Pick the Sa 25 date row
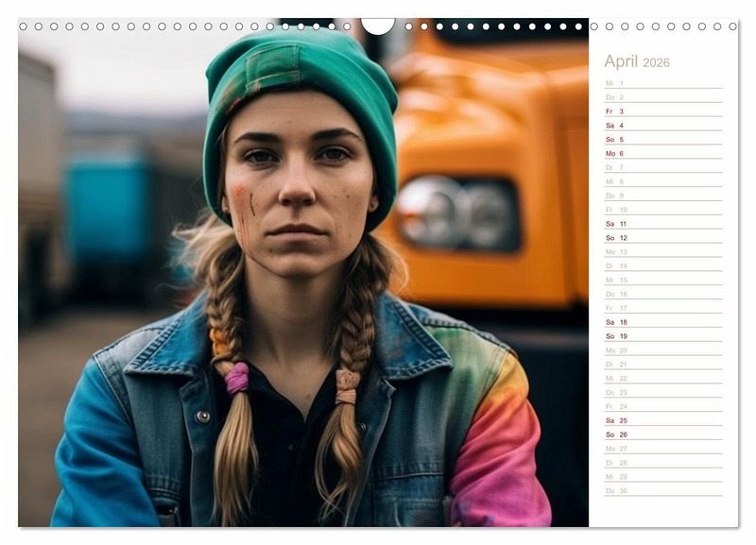756x545 pixels. [662, 420]
